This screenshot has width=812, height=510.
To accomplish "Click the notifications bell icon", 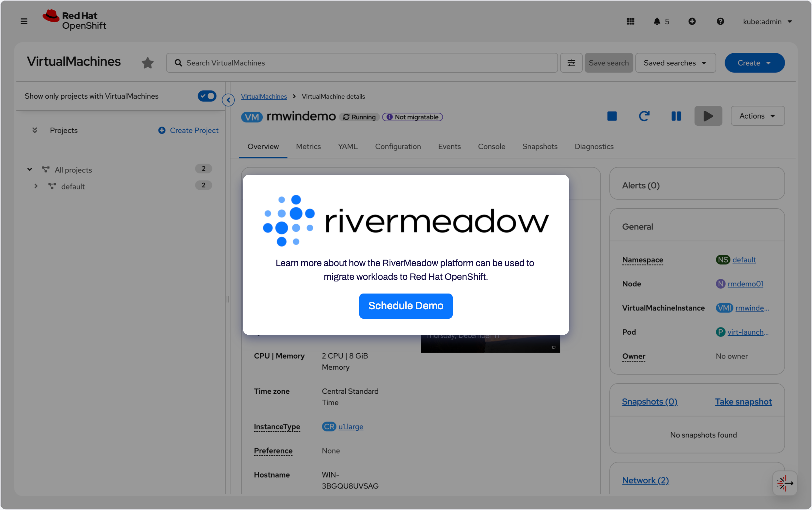I will pos(657,21).
